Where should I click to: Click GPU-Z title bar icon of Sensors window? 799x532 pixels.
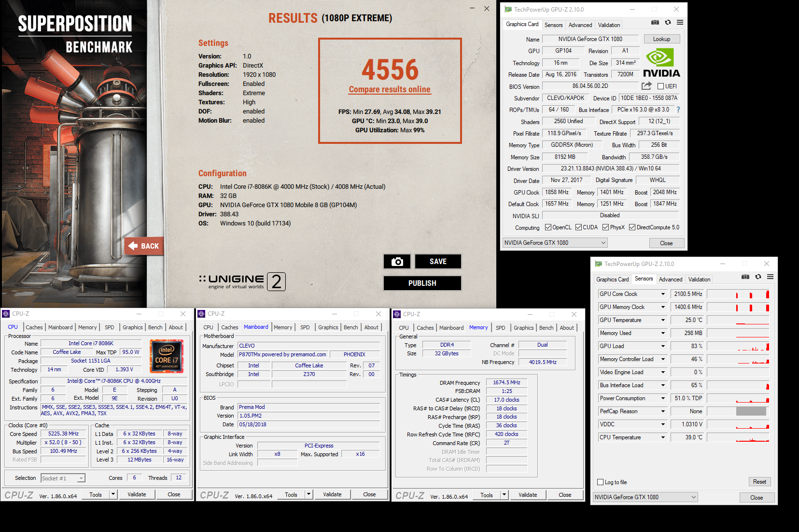[x=598, y=264]
